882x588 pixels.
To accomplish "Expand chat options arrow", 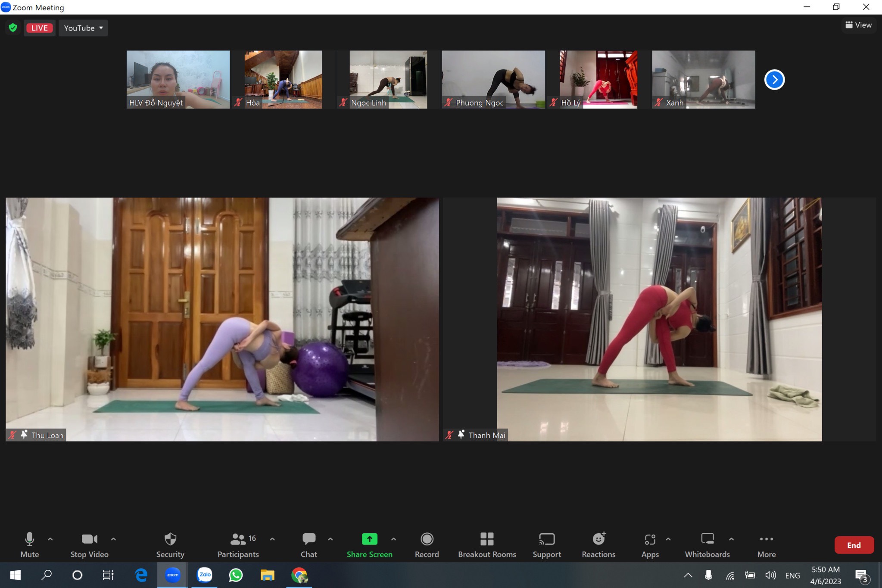I will [330, 539].
